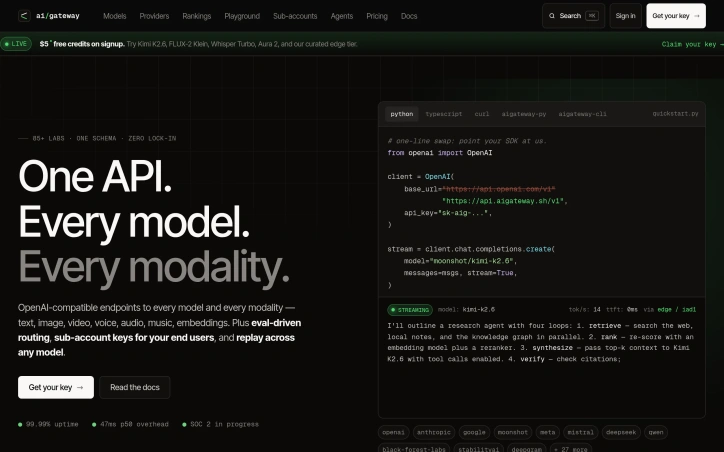Click the Sign in button
This screenshot has height=452, width=724.
pos(626,16)
